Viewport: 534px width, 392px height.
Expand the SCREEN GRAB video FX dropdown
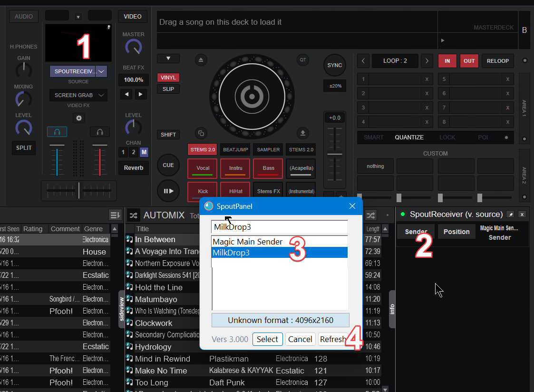101,95
